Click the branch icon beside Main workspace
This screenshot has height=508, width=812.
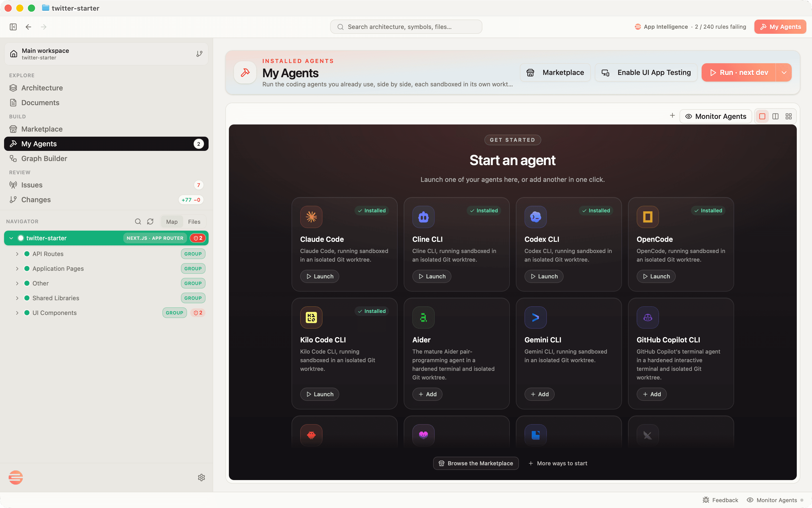tap(199, 54)
